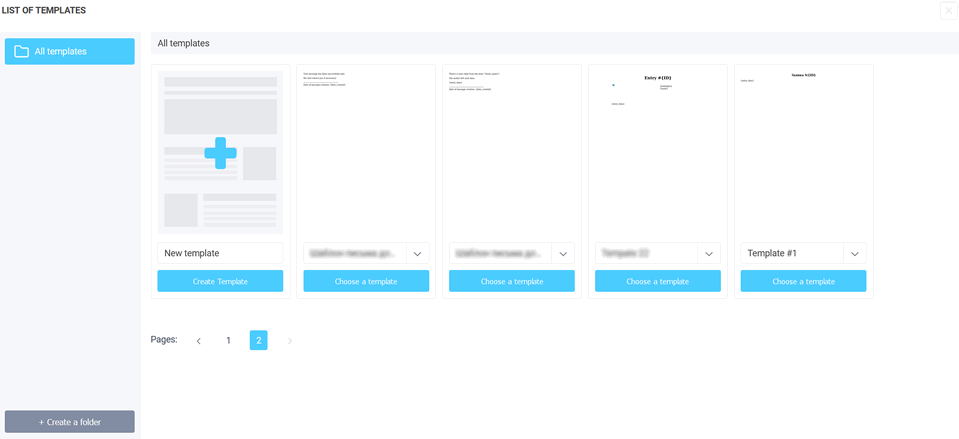Choose the template under Entry #{ID} preview
This screenshot has width=959, height=439.
click(x=657, y=281)
